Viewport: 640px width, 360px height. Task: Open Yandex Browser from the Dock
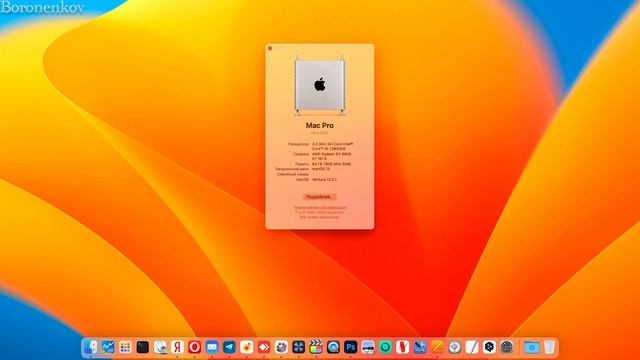click(177, 347)
